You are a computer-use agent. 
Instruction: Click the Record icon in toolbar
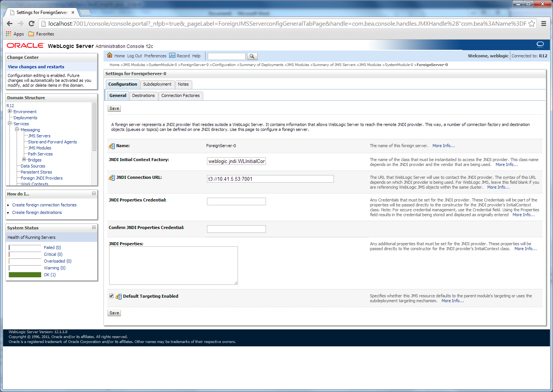point(172,55)
